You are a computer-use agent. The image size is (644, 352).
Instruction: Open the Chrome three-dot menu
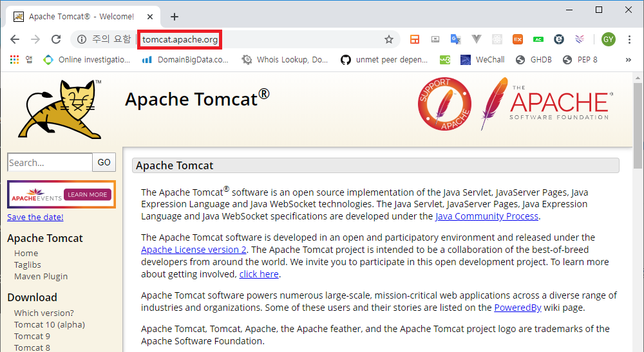tap(629, 39)
